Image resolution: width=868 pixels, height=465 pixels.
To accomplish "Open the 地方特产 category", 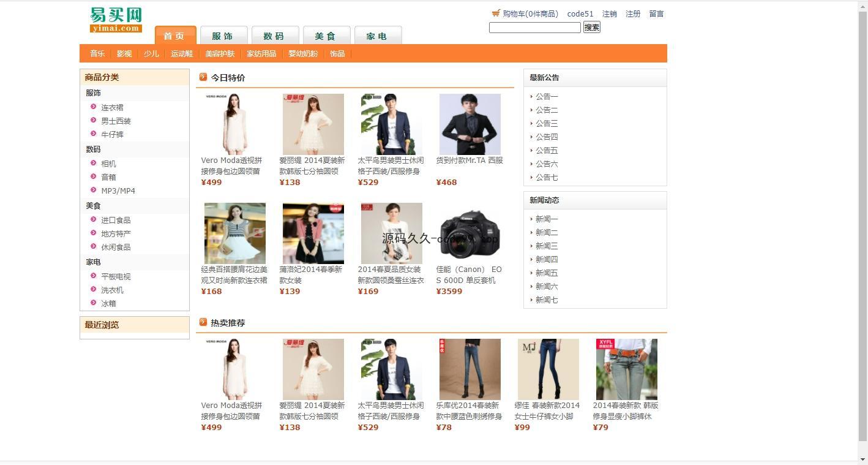I will point(116,233).
